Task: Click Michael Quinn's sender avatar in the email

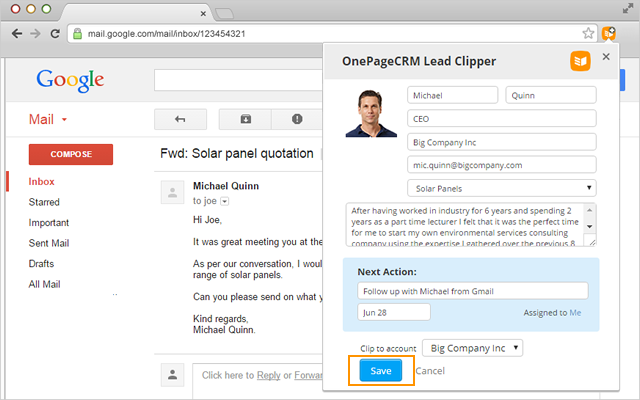Action: coord(173,192)
